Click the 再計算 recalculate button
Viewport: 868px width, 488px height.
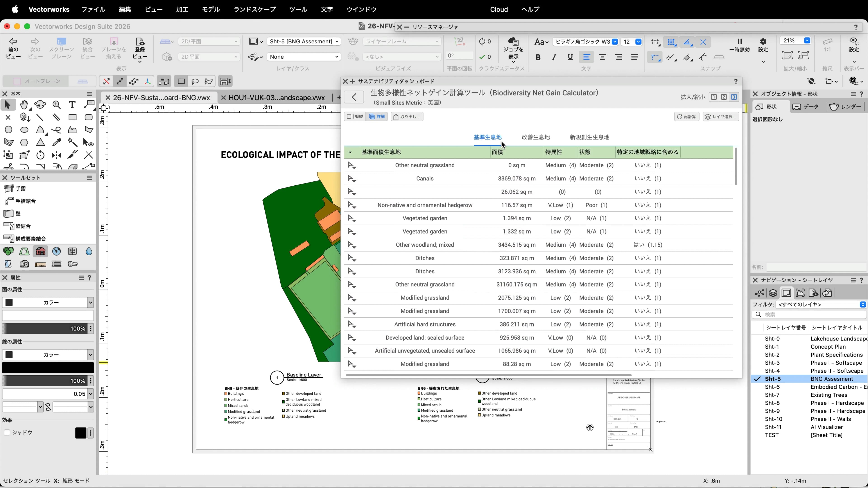pyautogui.click(x=687, y=117)
